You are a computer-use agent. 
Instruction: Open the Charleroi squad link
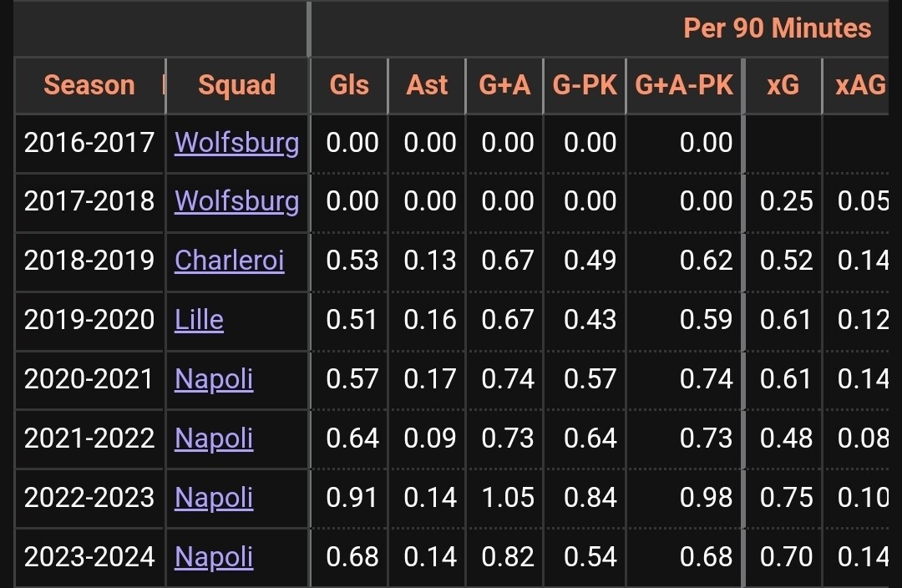(x=229, y=261)
